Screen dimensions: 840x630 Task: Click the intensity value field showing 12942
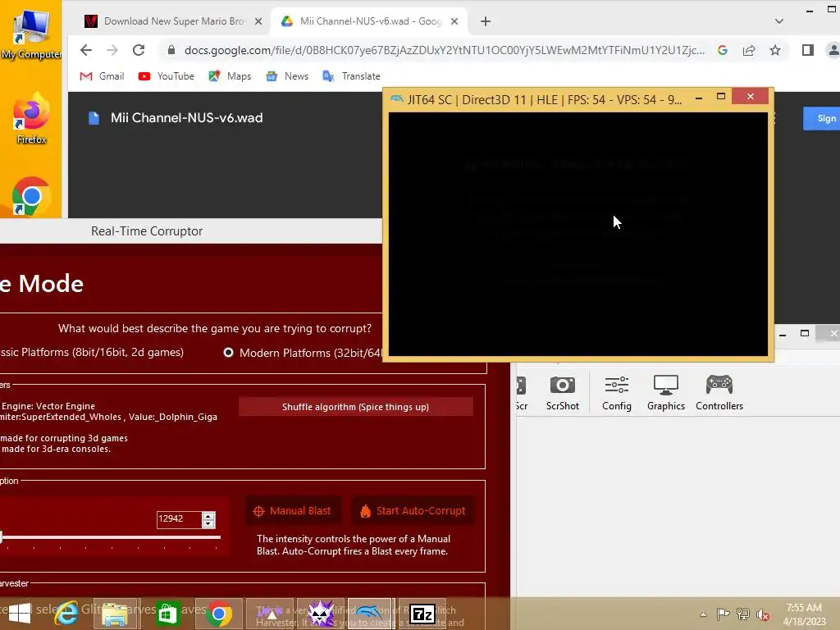tap(178, 518)
